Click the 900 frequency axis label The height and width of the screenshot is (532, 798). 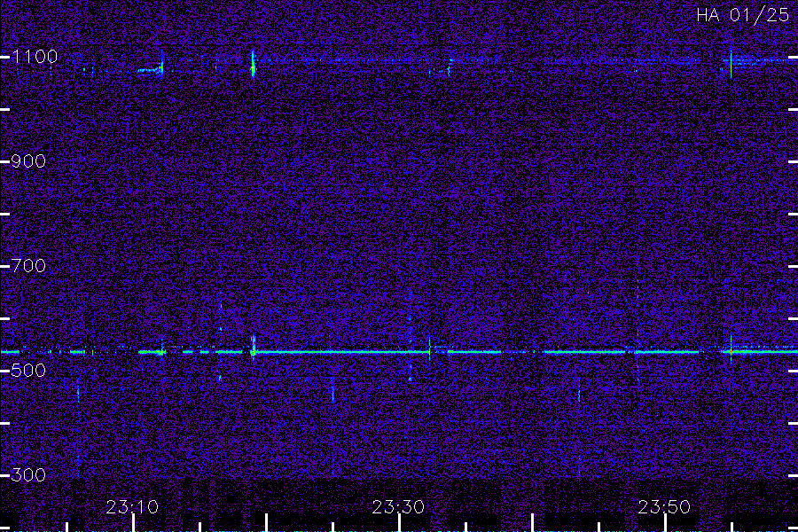[x=28, y=161]
